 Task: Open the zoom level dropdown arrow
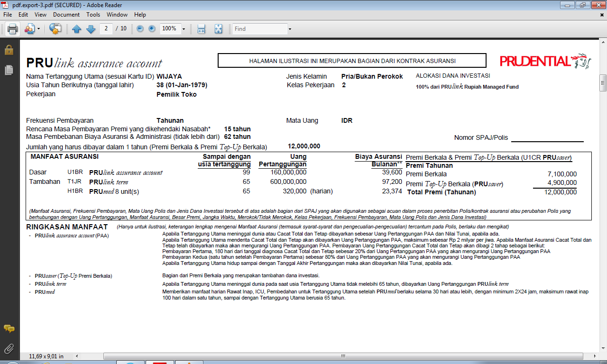[184, 29]
